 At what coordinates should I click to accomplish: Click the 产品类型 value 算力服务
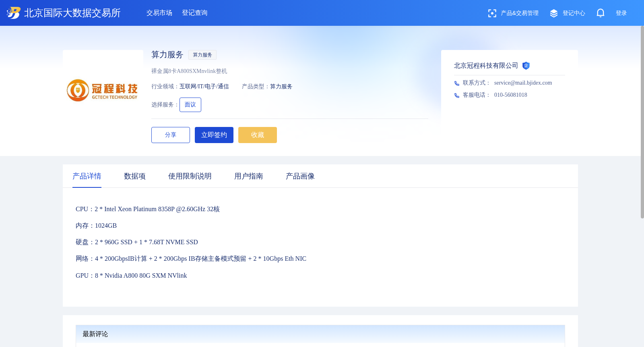pos(281,87)
